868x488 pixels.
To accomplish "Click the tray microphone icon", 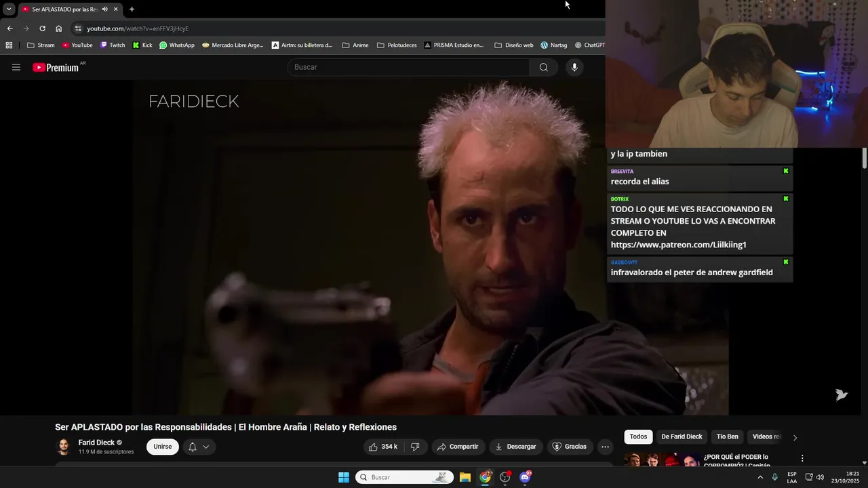I will click(774, 477).
